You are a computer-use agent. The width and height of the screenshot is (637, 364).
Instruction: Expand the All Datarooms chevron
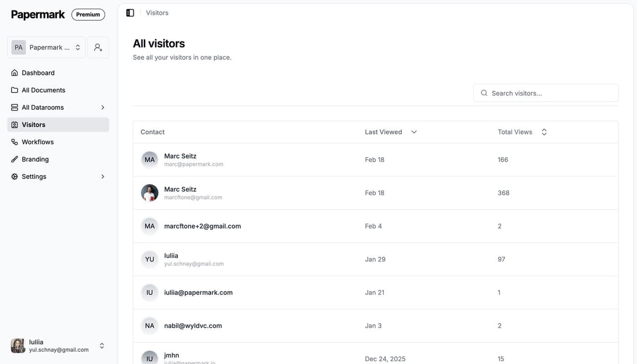pyautogui.click(x=102, y=107)
